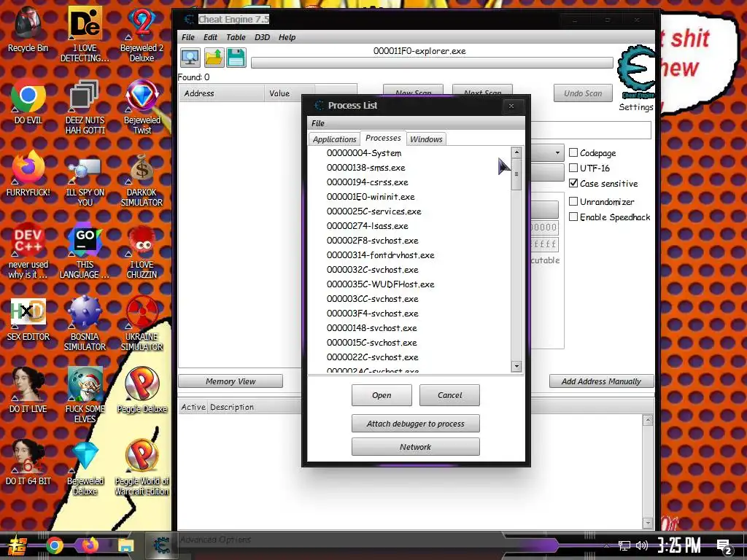Image resolution: width=747 pixels, height=560 pixels.
Task: Click the scan progress bar
Action: [x=432, y=63]
